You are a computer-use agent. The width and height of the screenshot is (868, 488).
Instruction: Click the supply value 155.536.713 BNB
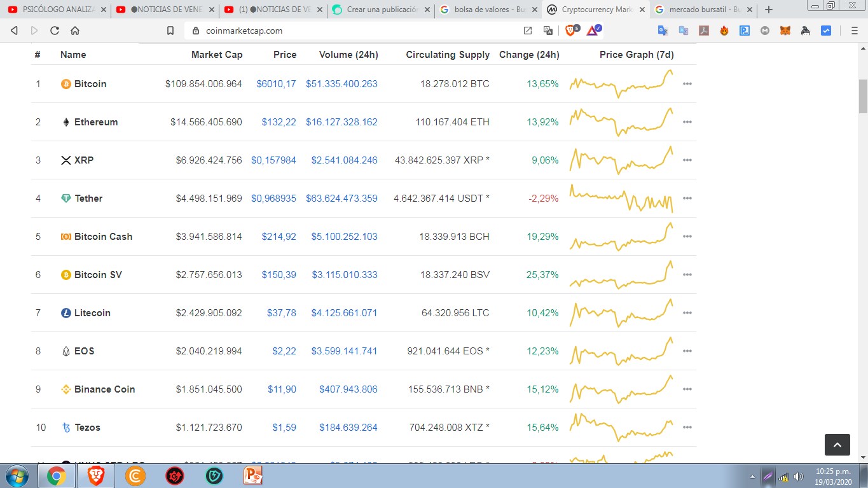coord(449,389)
